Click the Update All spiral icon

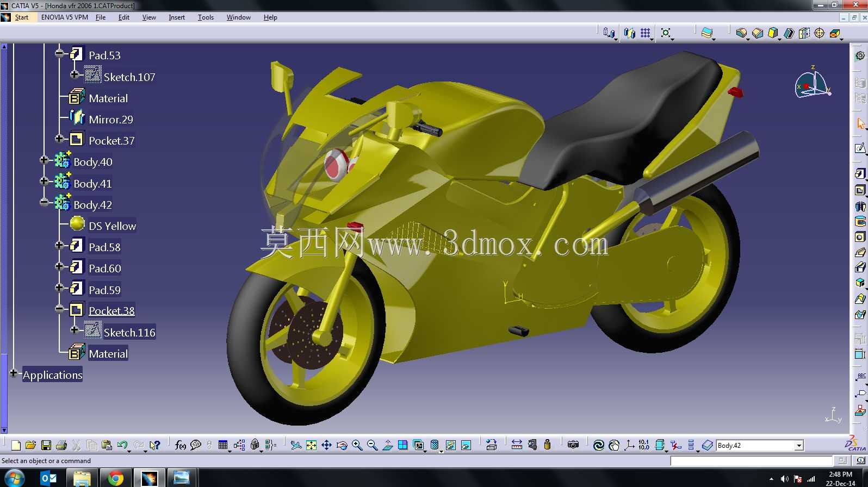[x=599, y=445]
